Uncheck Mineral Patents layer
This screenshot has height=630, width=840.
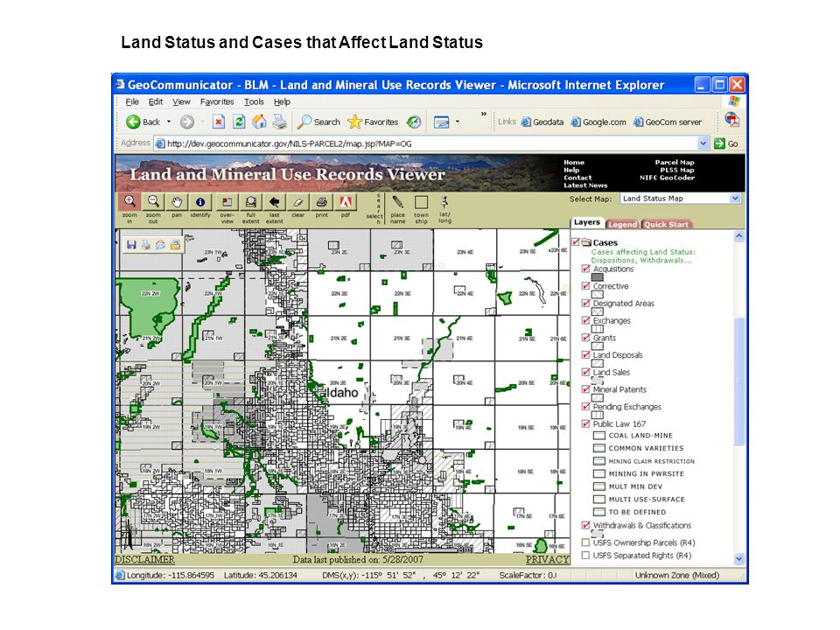tap(586, 388)
